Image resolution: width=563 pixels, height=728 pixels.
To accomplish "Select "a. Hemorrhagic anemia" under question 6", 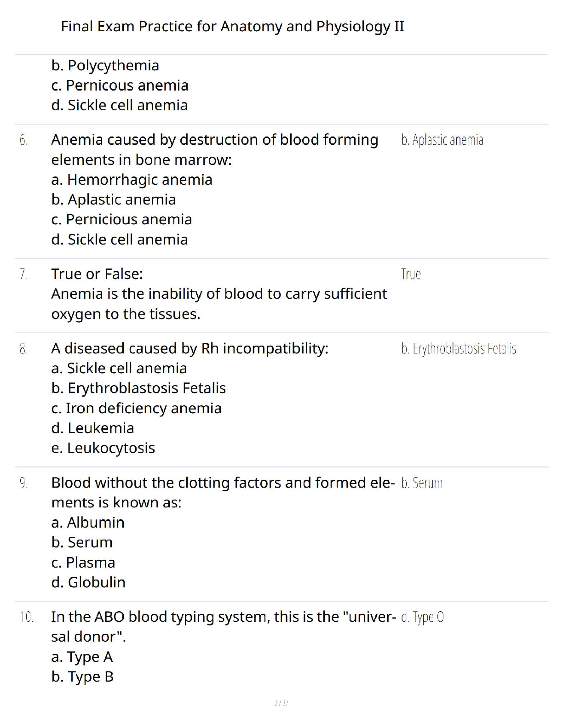I will tap(132, 180).
